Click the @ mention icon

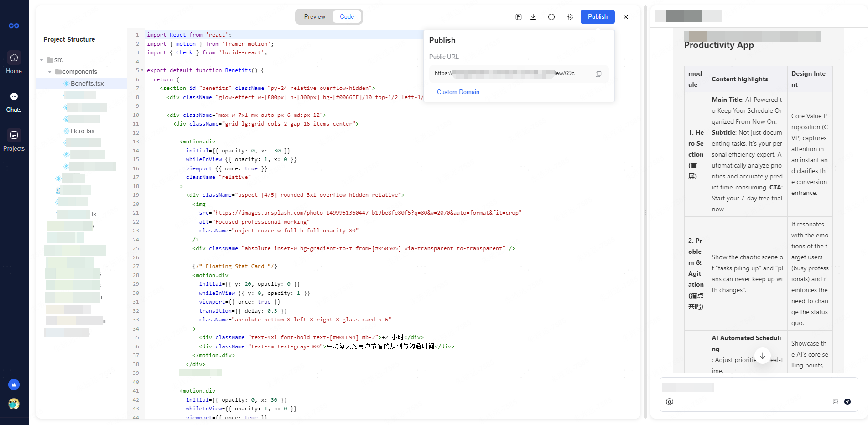669,402
